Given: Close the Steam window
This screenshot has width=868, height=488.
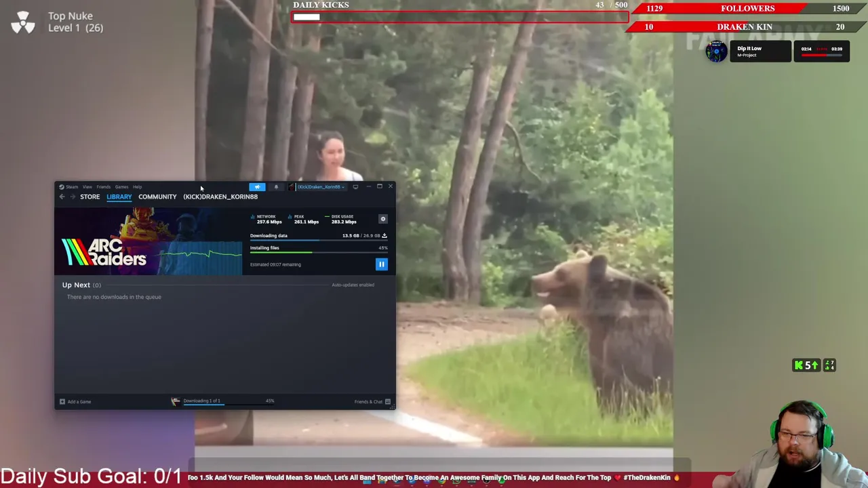Looking at the screenshot, I should tap(390, 186).
